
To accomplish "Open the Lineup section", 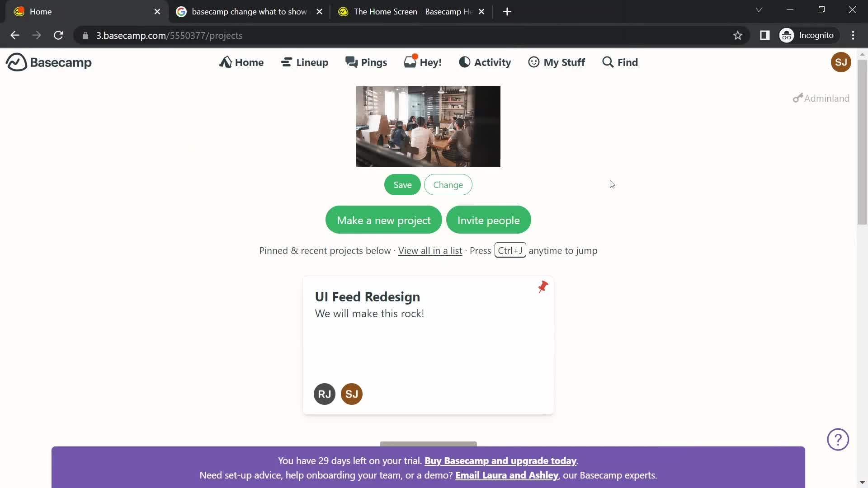I will coord(305,62).
